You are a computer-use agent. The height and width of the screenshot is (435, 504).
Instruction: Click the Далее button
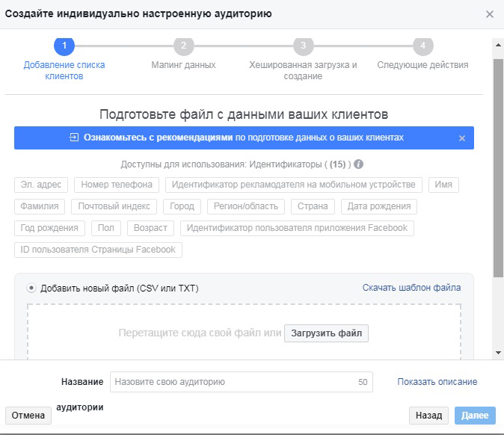coord(475,416)
